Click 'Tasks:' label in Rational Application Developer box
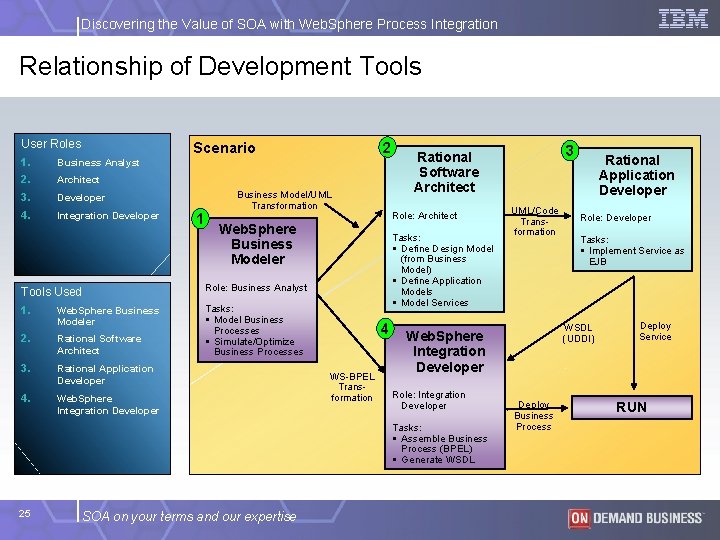 tap(594, 240)
